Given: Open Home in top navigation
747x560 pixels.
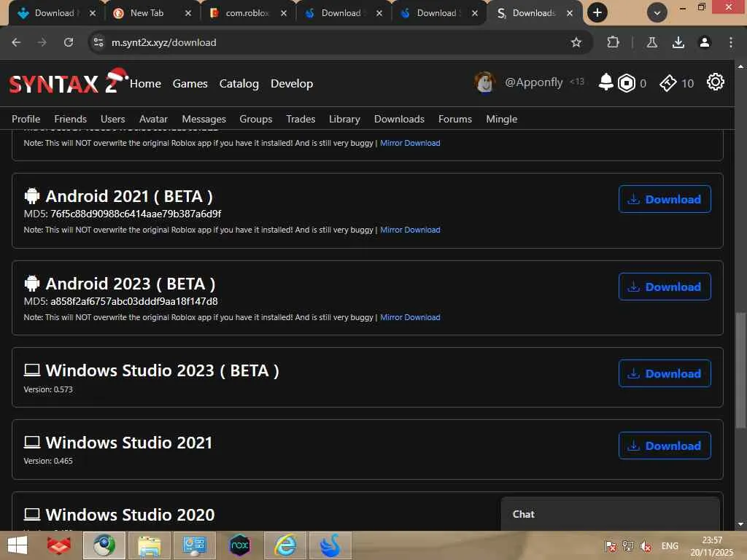Looking at the screenshot, I should (145, 83).
